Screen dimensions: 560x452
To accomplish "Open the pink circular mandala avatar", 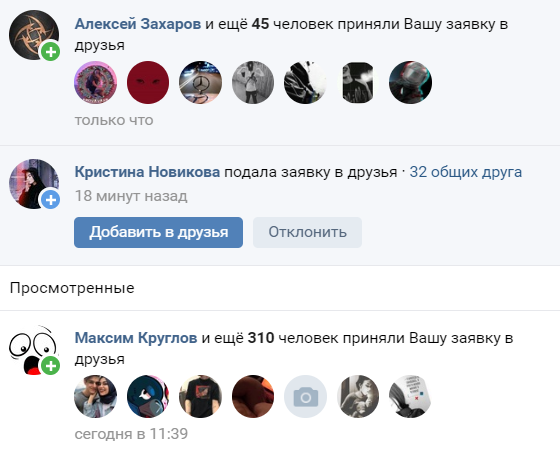I will 95,82.
